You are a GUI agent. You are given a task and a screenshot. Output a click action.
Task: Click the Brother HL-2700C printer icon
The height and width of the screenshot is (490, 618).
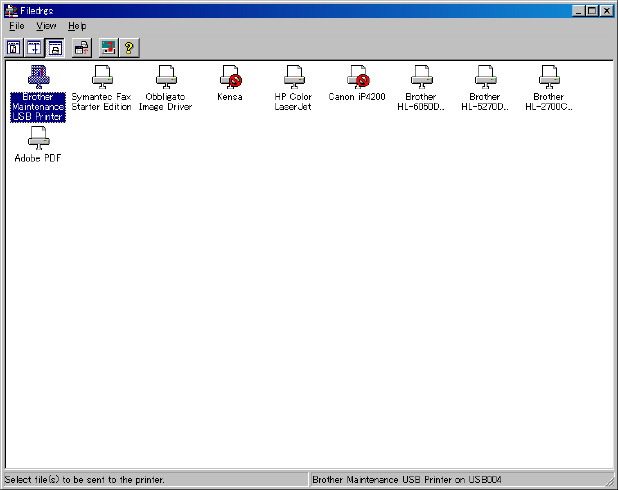548,77
